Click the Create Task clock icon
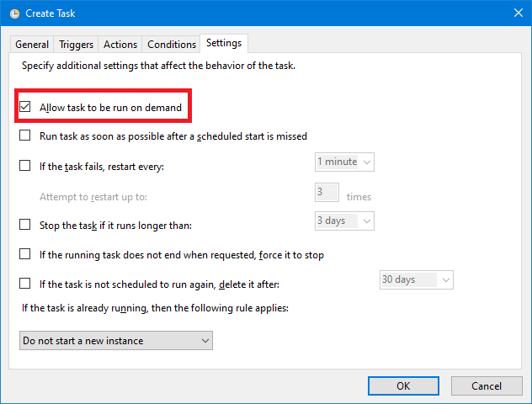Viewport: 532px width, 404px height. [x=14, y=13]
